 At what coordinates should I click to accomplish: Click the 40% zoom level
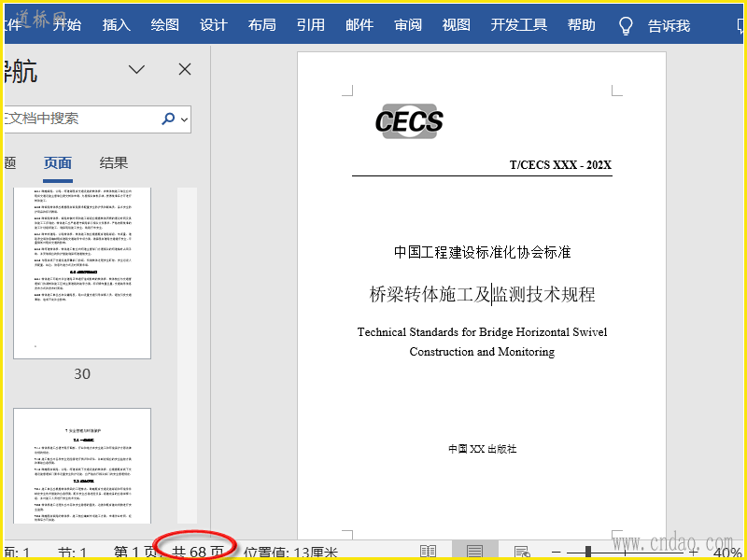(x=727, y=553)
